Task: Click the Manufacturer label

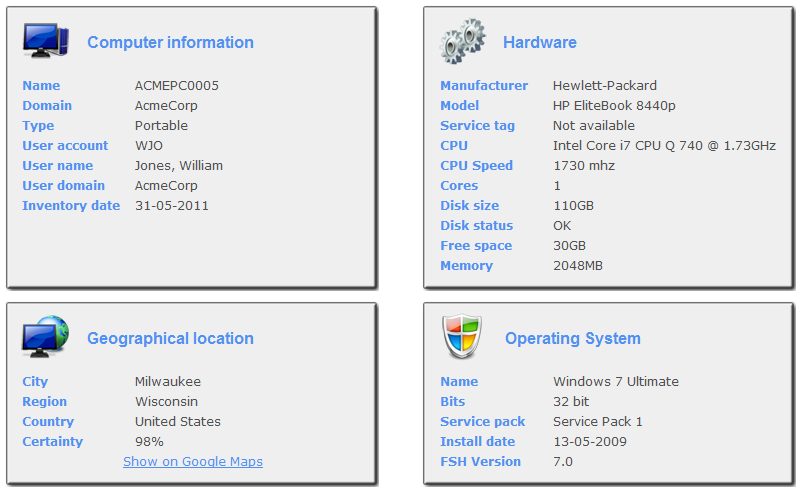Action: [x=484, y=85]
